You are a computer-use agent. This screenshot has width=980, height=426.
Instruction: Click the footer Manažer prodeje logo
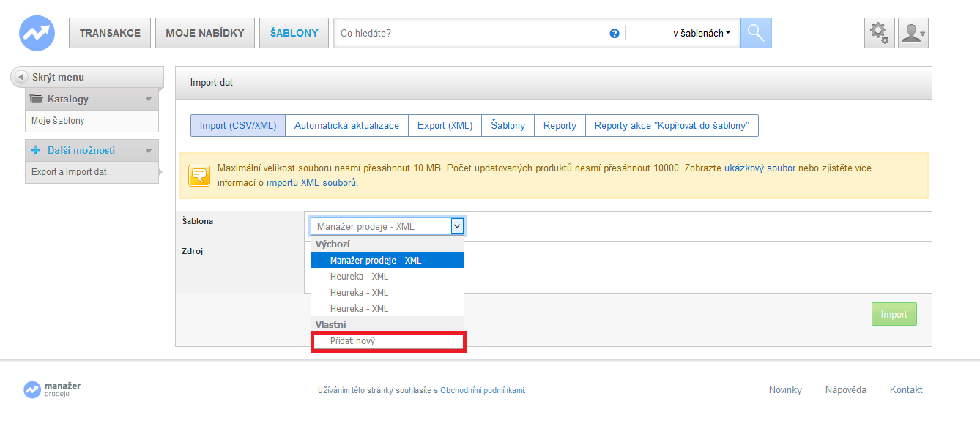[52, 389]
